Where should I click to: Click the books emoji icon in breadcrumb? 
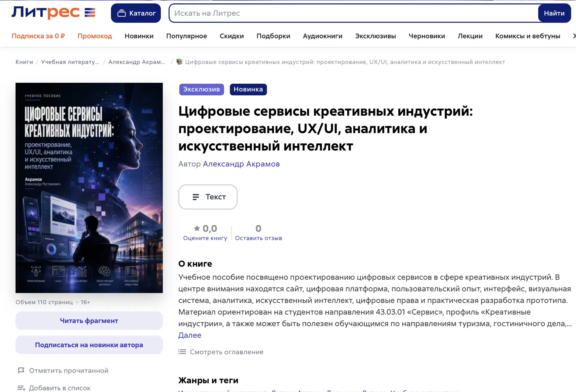[179, 62]
